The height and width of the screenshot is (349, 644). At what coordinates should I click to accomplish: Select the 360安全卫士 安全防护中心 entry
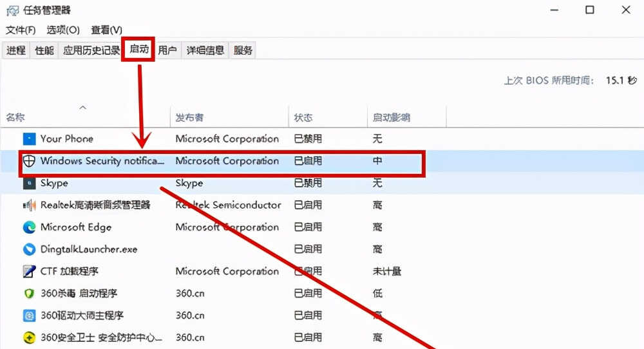102,337
